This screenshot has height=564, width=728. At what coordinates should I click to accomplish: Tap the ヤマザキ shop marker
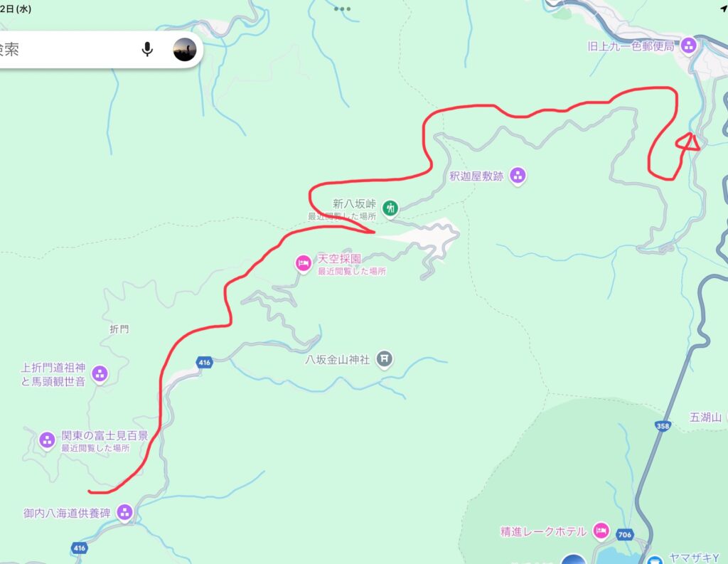pos(655,560)
